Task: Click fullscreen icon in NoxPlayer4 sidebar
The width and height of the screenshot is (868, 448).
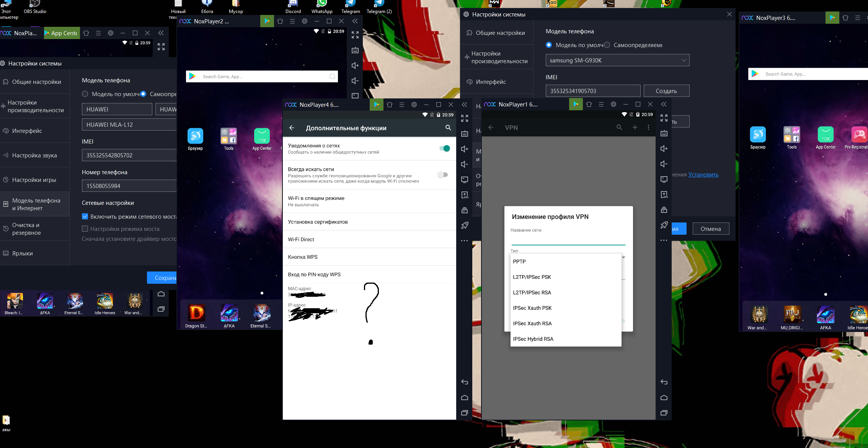Action: tap(465, 118)
